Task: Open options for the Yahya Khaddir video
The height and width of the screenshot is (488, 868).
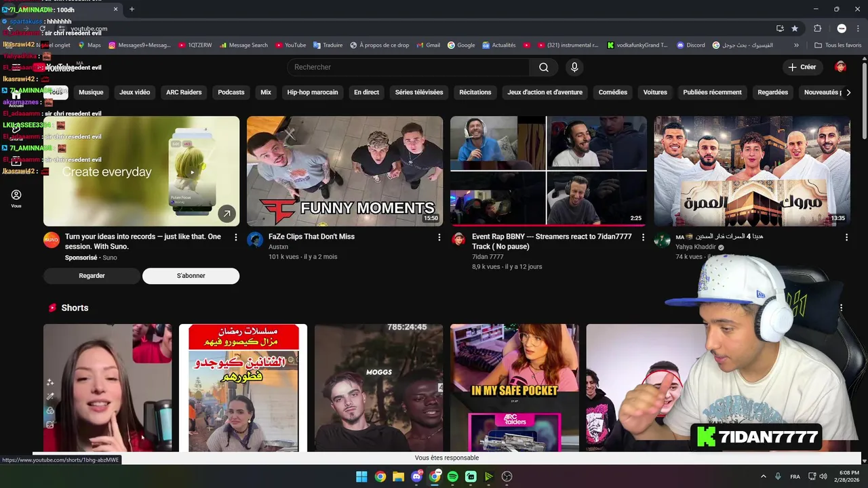Action: tap(846, 237)
